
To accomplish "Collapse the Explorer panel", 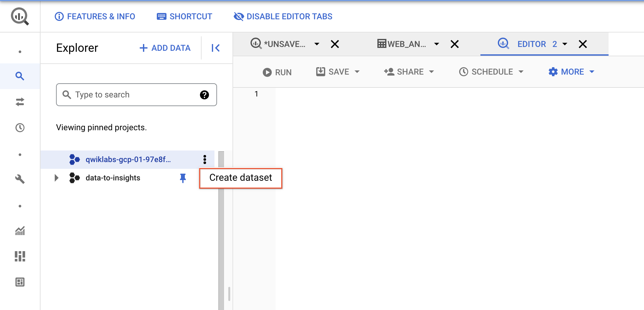I will tap(215, 48).
